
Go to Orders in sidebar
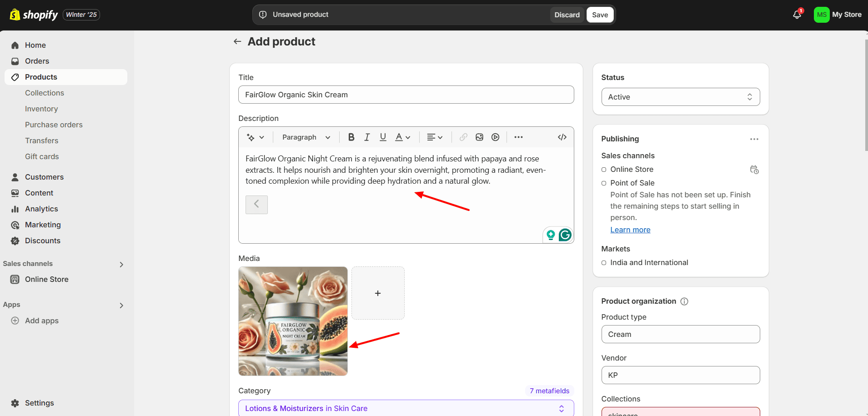(37, 61)
